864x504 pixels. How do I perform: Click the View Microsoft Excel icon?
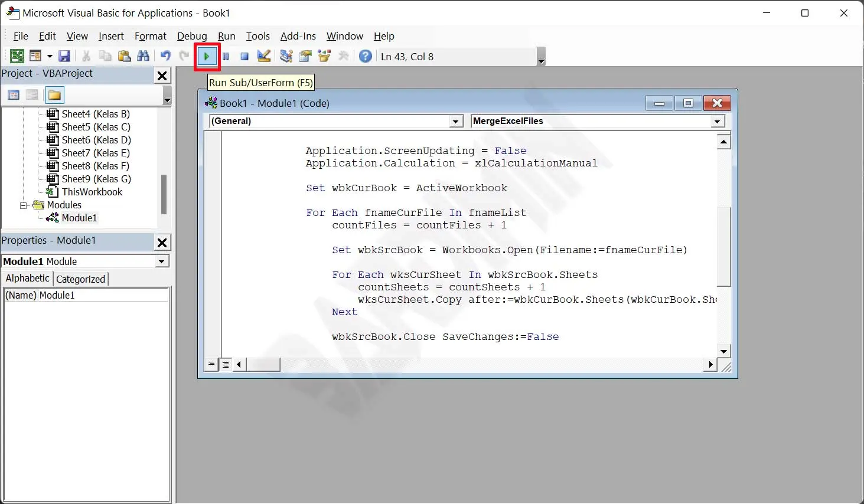(x=17, y=57)
